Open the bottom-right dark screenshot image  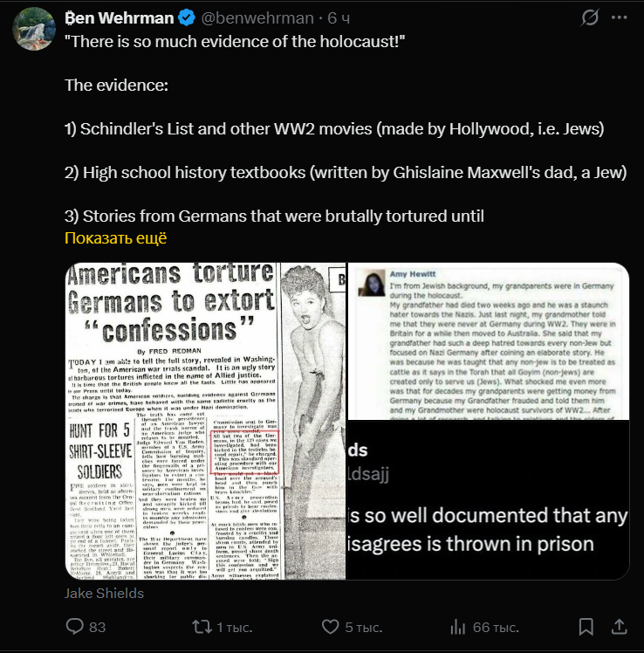489,500
